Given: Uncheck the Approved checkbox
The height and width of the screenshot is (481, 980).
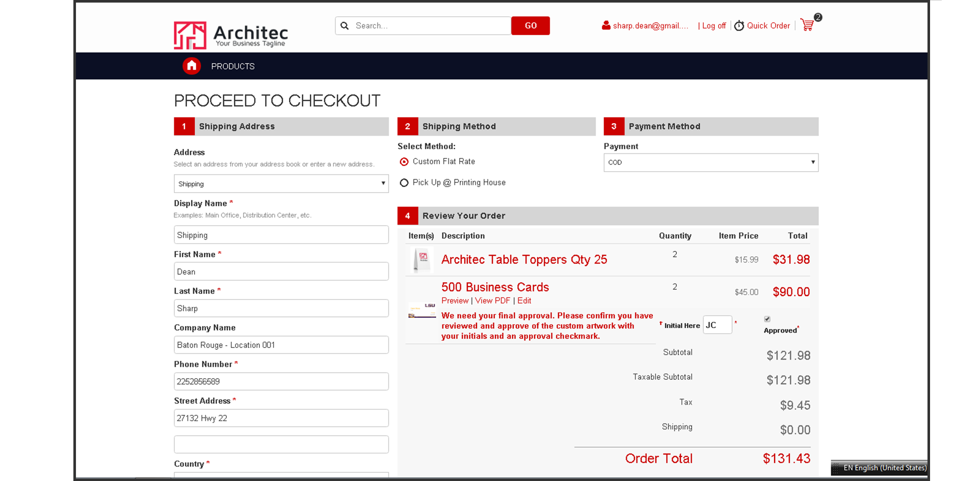Looking at the screenshot, I should tap(767, 319).
